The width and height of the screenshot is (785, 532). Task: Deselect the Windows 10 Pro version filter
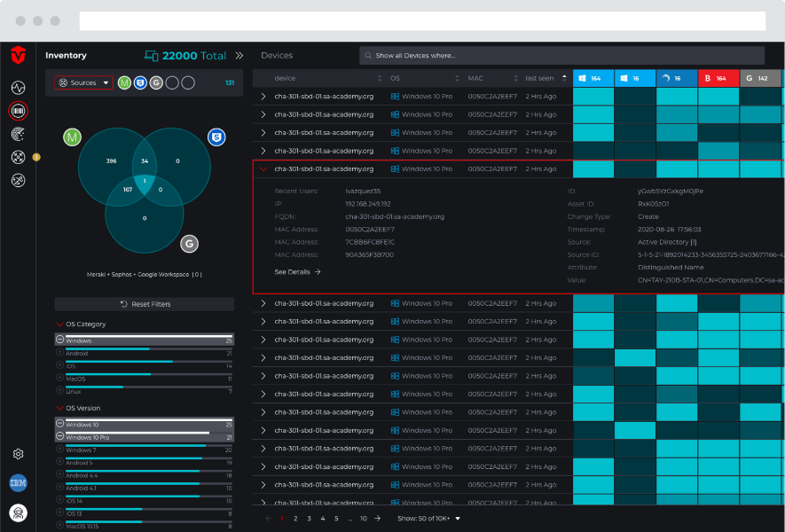coord(59,436)
